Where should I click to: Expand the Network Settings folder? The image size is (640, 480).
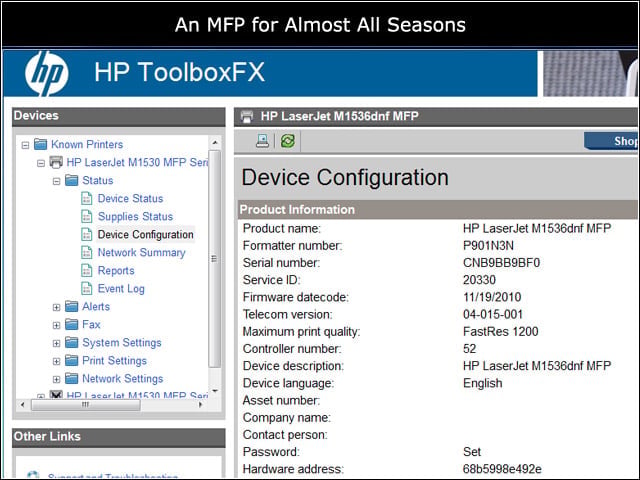(56, 379)
